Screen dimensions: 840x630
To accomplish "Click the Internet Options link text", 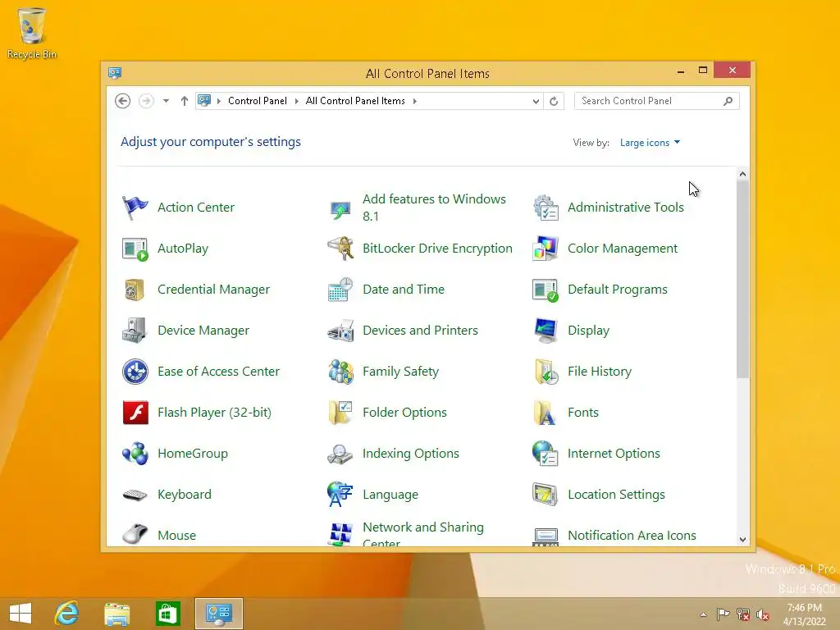I will (x=614, y=454).
